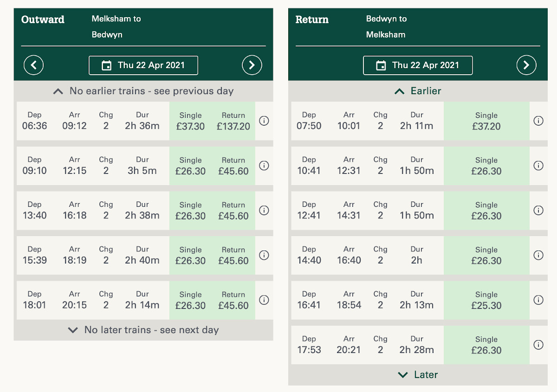The image size is (557, 392).
Task: Click info icon for 18:01 outward train
Action: pyautogui.click(x=264, y=300)
